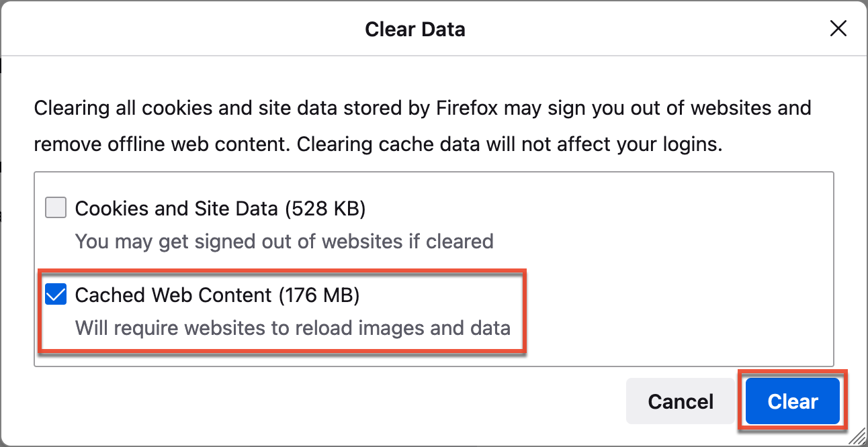Re-enable the Cached Web Content checkbox
Viewport: 868px width, 447px height.
pos(55,293)
